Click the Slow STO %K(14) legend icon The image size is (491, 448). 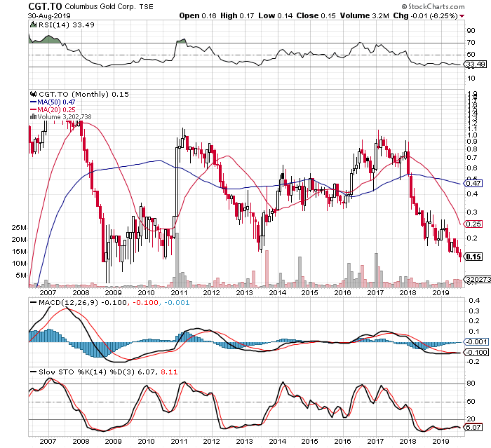point(32,370)
